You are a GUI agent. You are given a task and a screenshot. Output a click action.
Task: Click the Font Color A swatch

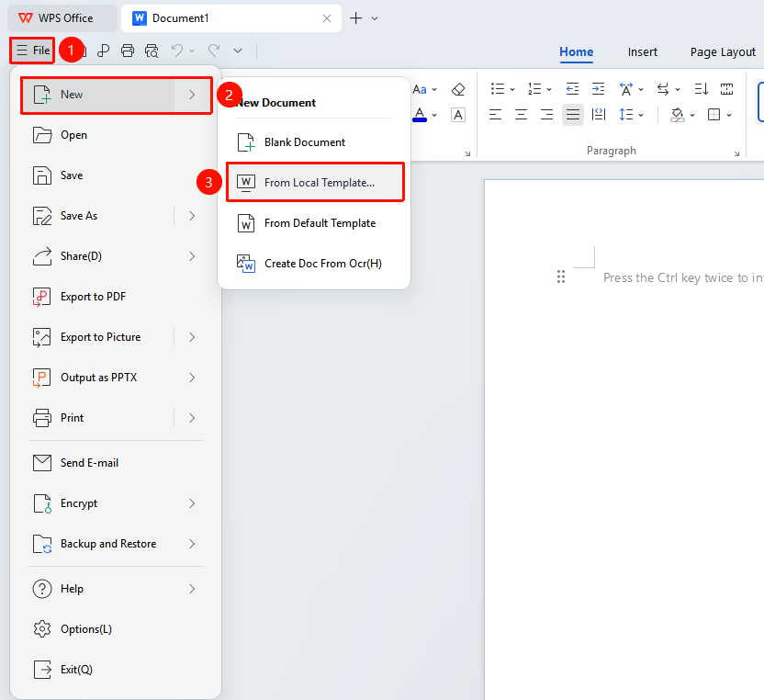420,115
